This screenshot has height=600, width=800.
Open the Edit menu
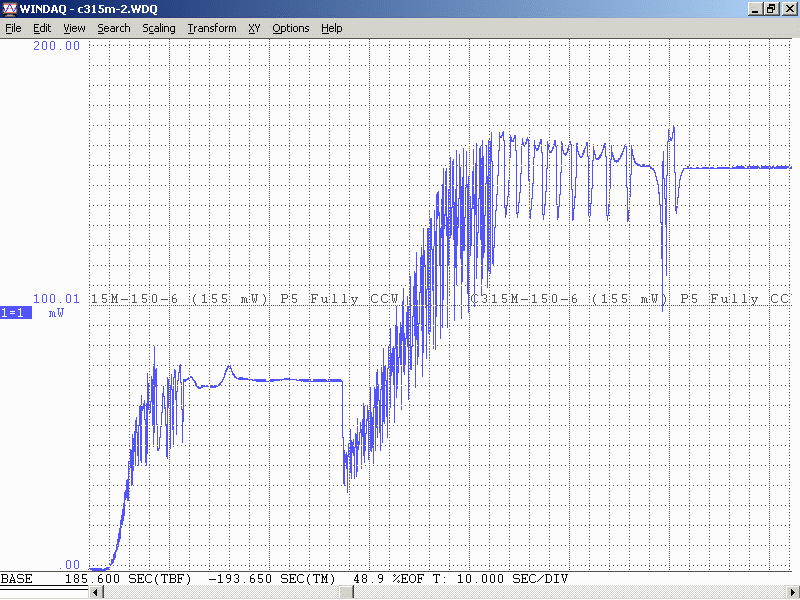pyautogui.click(x=42, y=28)
